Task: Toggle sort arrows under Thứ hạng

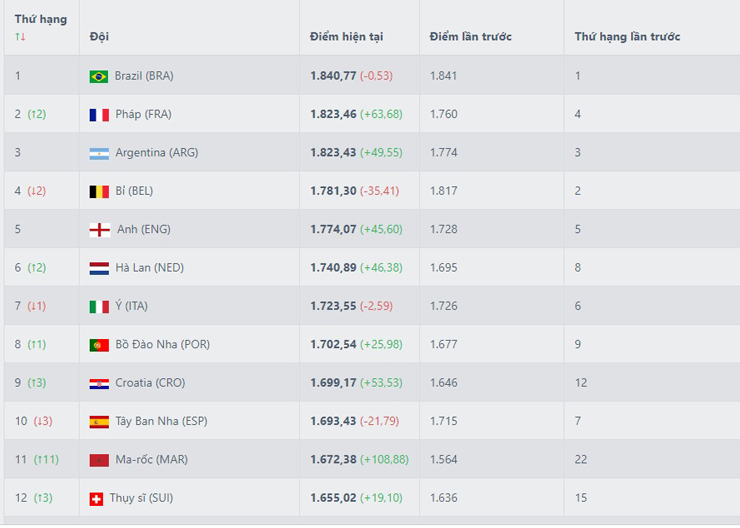Action: (x=20, y=37)
